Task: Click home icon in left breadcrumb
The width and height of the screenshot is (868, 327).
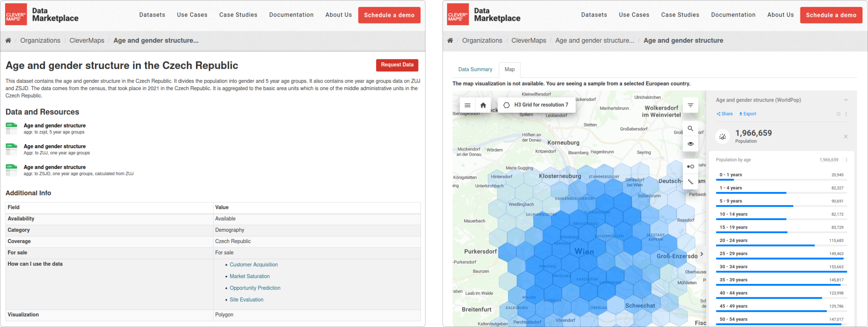Action: [8, 41]
